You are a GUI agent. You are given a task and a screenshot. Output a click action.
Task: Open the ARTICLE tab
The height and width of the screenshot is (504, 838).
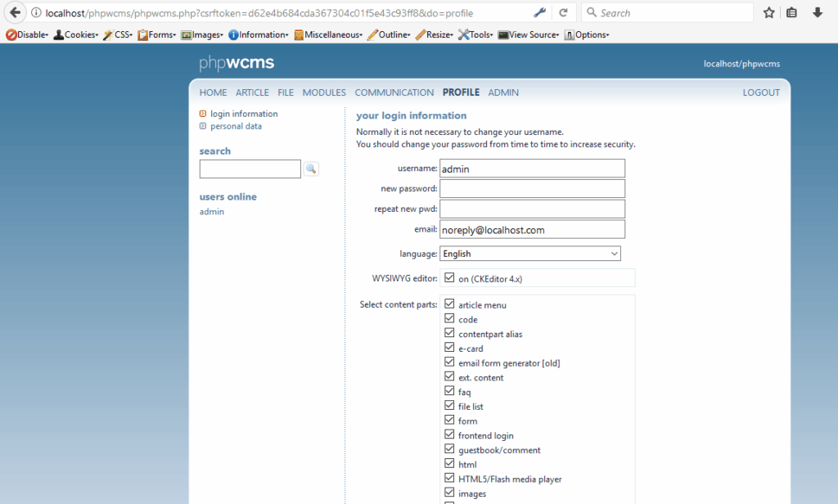[252, 92]
